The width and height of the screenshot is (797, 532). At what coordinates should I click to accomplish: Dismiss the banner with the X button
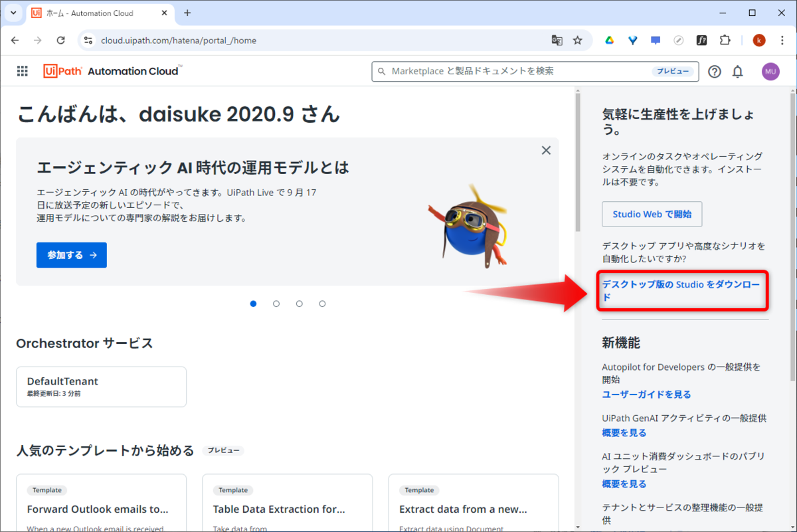(x=546, y=150)
